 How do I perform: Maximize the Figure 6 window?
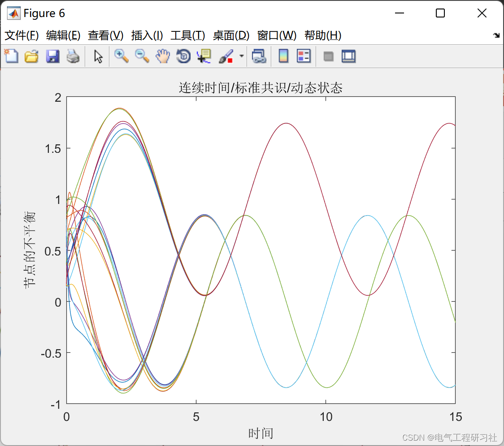440,13
